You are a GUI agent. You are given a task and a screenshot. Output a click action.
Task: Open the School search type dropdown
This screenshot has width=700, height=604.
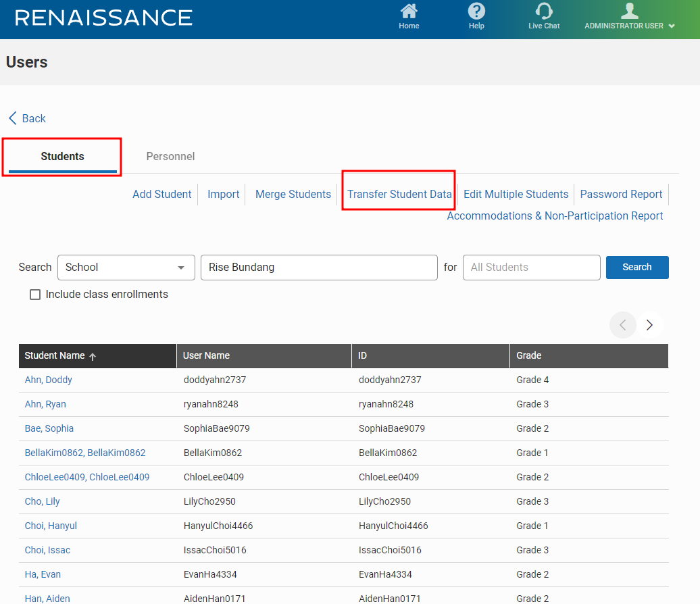click(126, 268)
